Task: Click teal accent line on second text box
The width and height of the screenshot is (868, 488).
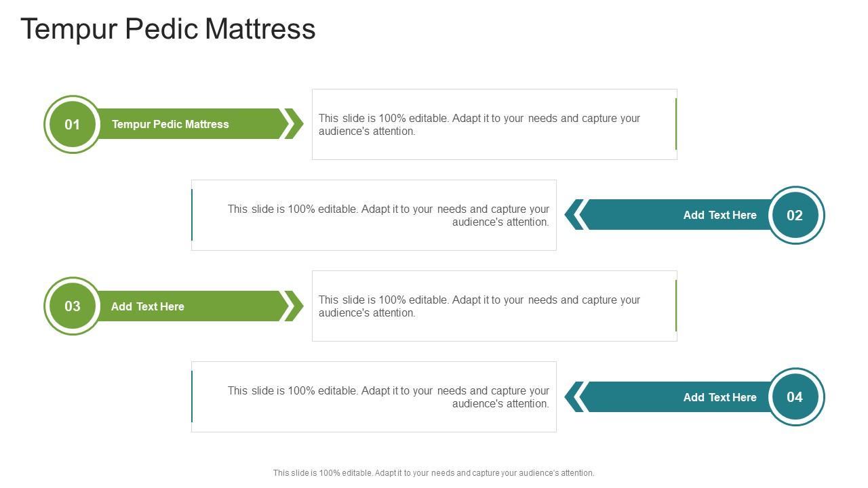Action: coord(193,215)
